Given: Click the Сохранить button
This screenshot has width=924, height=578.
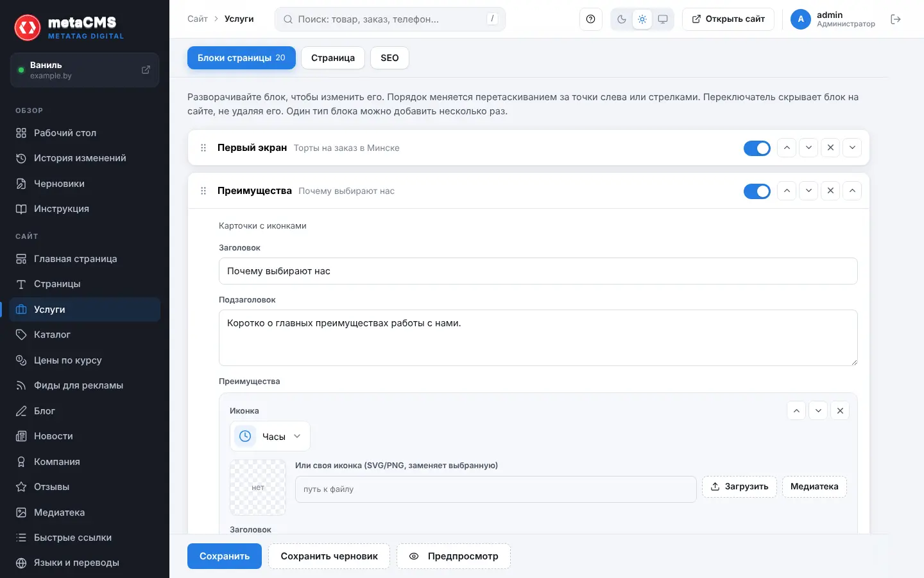Looking at the screenshot, I should tap(225, 556).
